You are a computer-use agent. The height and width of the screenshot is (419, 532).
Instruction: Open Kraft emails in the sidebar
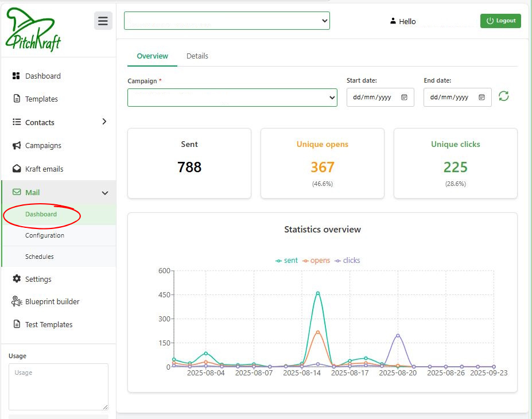pos(44,169)
